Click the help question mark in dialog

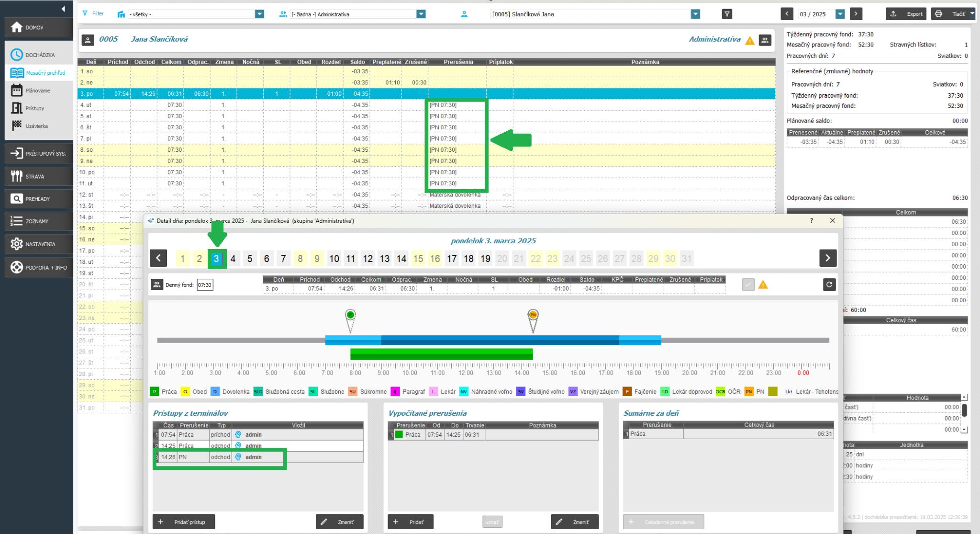click(x=812, y=221)
